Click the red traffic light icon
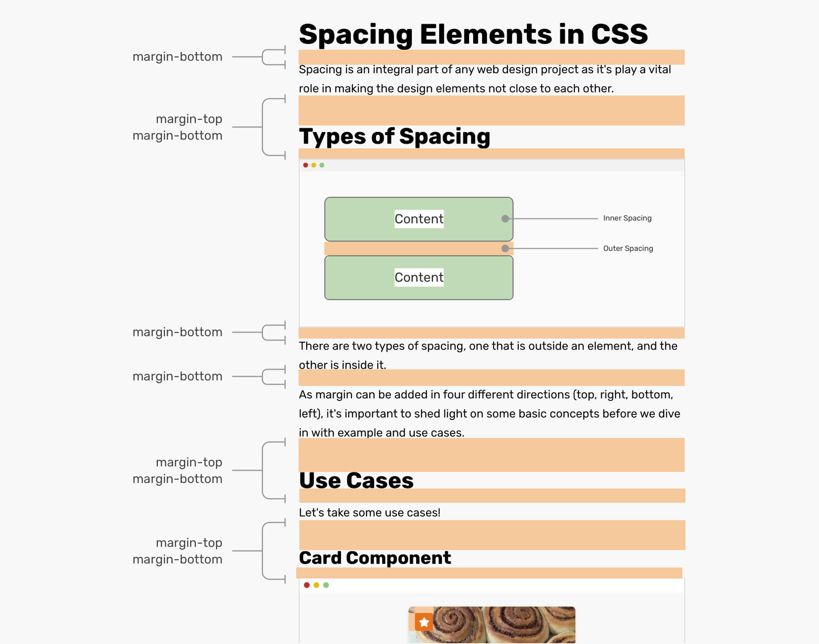Screen dimensions: 819x644 [x=306, y=165]
